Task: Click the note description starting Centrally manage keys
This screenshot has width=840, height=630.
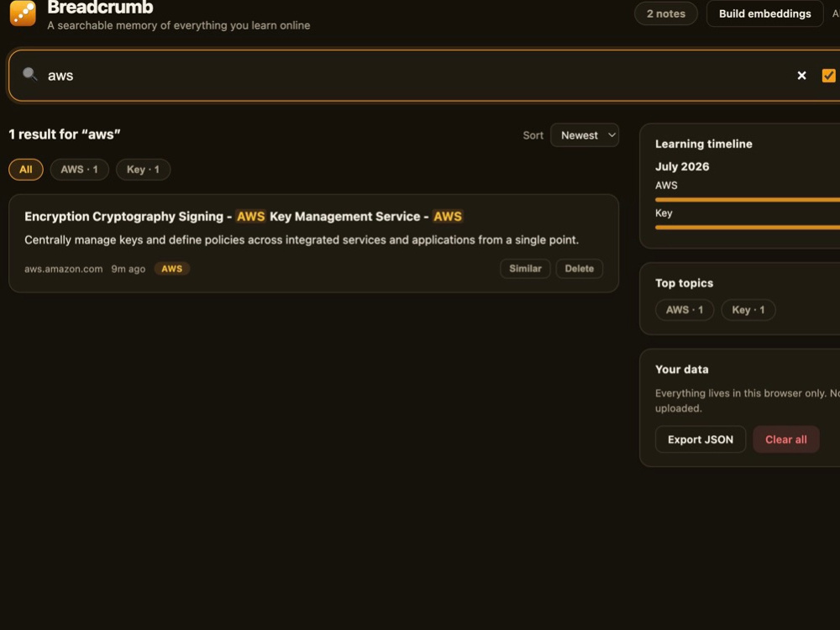Action: click(x=302, y=240)
